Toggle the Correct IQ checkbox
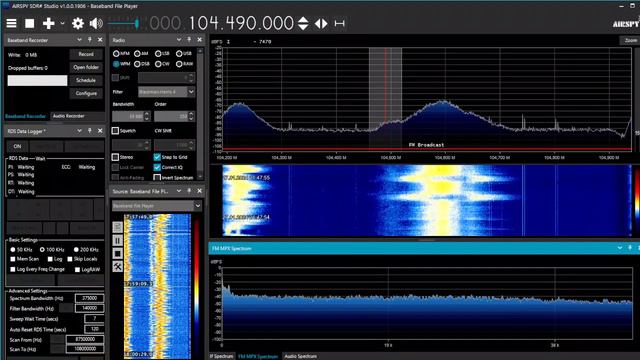This screenshot has height=360, width=640. click(157, 167)
